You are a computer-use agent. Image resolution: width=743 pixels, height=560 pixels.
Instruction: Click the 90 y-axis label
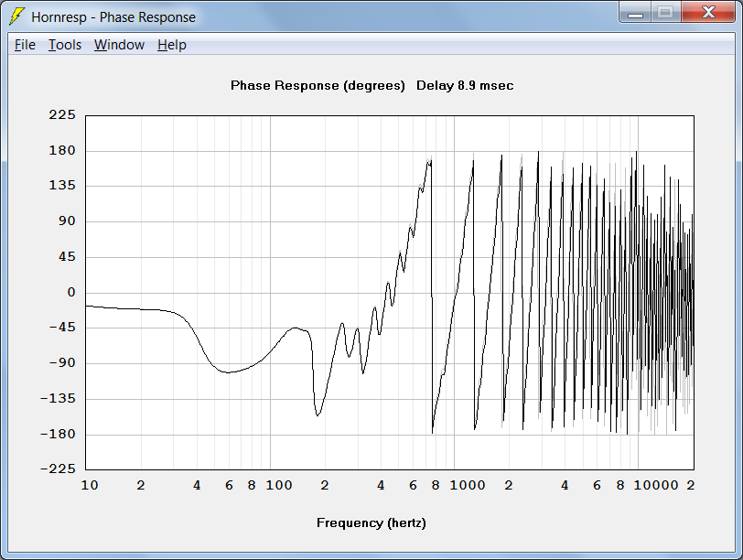(x=67, y=221)
